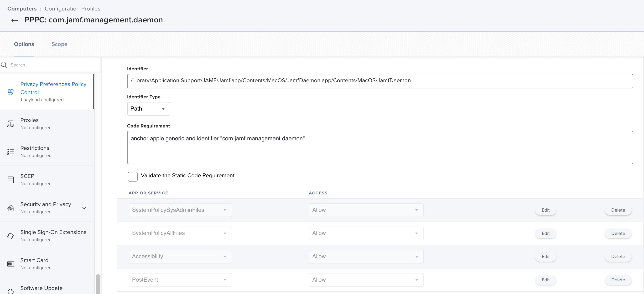Open the Accessibility service dropdown
Image resolution: width=644 pixels, height=294 pixels.
pos(180,257)
